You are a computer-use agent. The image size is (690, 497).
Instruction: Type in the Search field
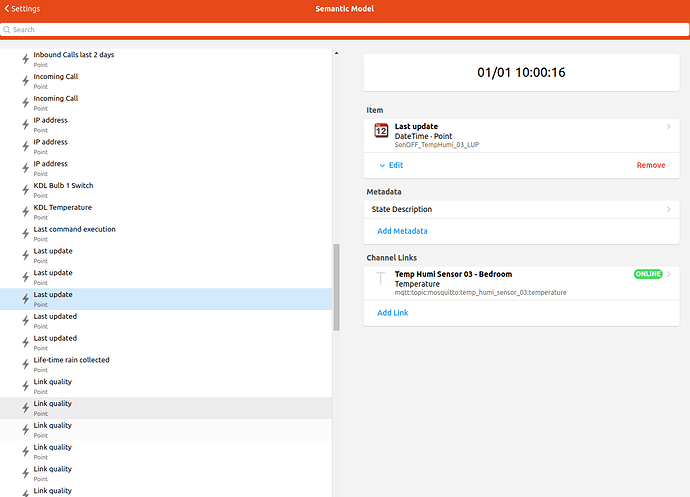point(345,30)
